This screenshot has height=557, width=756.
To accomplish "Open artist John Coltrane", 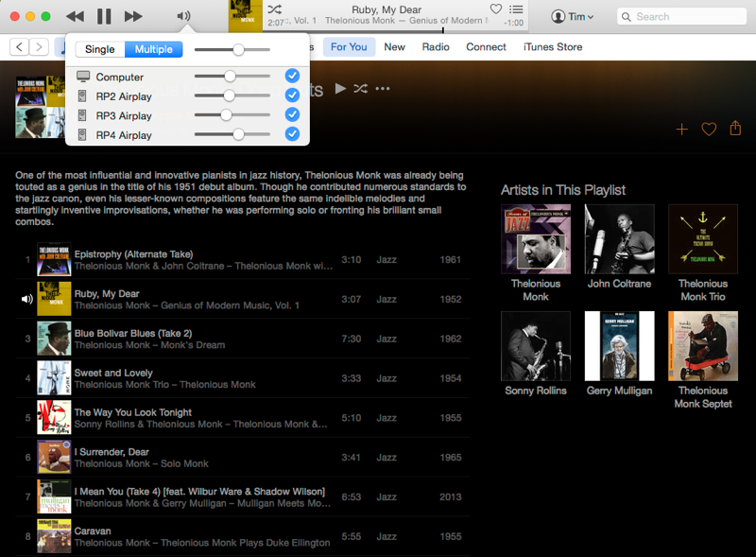I will (x=619, y=247).
